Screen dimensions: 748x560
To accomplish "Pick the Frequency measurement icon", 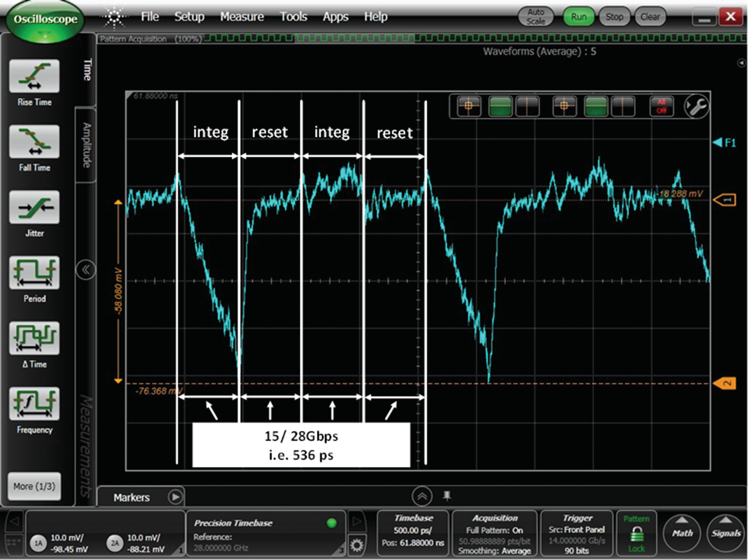I will 35,404.
